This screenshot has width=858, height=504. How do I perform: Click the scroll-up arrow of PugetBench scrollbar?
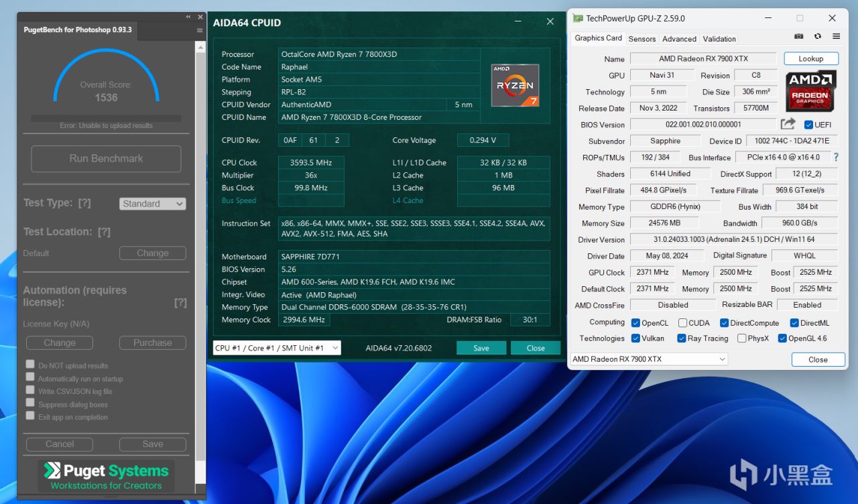(200, 47)
